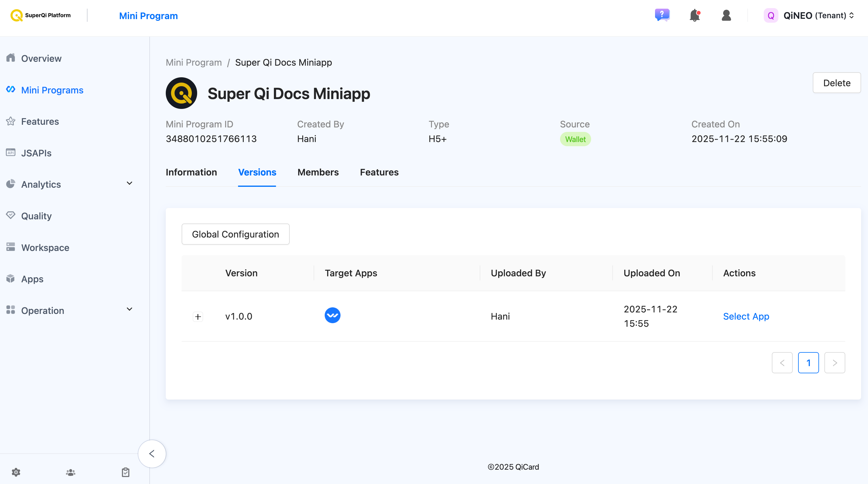The height and width of the screenshot is (484, 868).
Task: Open Mini Program header link
Action: point(148,16)
